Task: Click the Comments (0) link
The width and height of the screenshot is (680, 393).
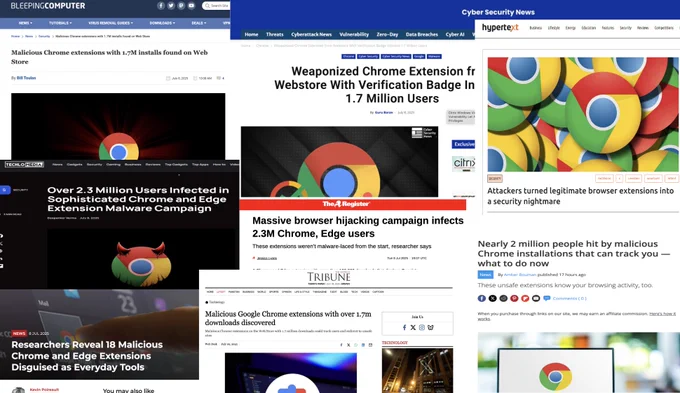Action: [569, 298]
